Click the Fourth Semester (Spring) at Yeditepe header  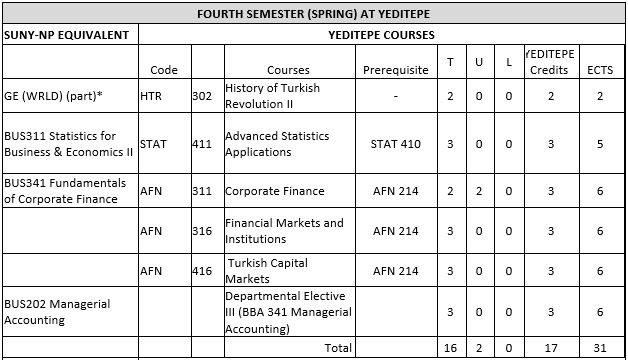point(313,14)
